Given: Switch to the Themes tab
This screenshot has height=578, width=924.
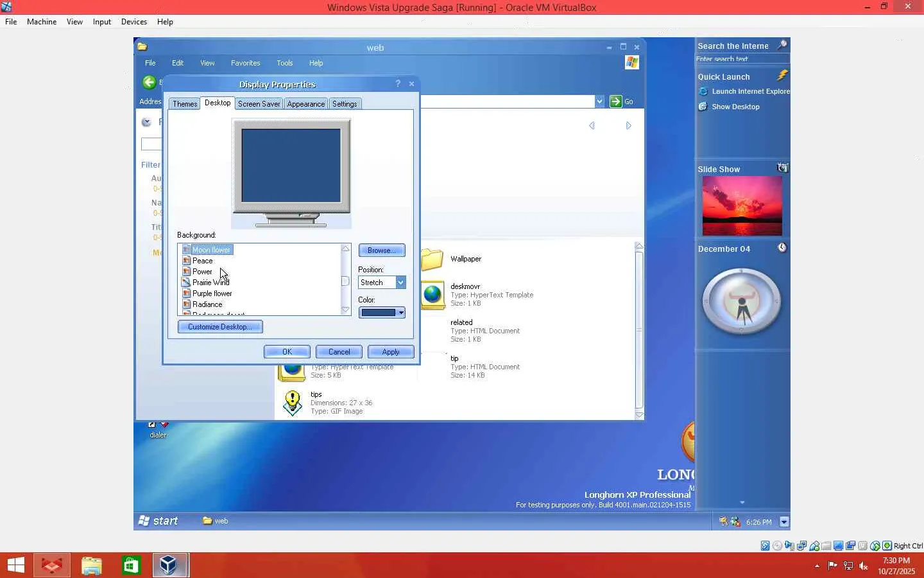Looking at the screenshot, I should (185, 104).
